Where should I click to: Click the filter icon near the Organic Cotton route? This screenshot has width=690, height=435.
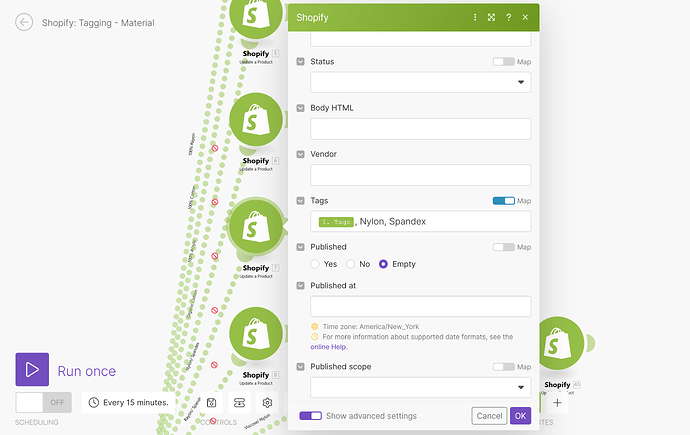pyautogui.click(x=214, y=310)
